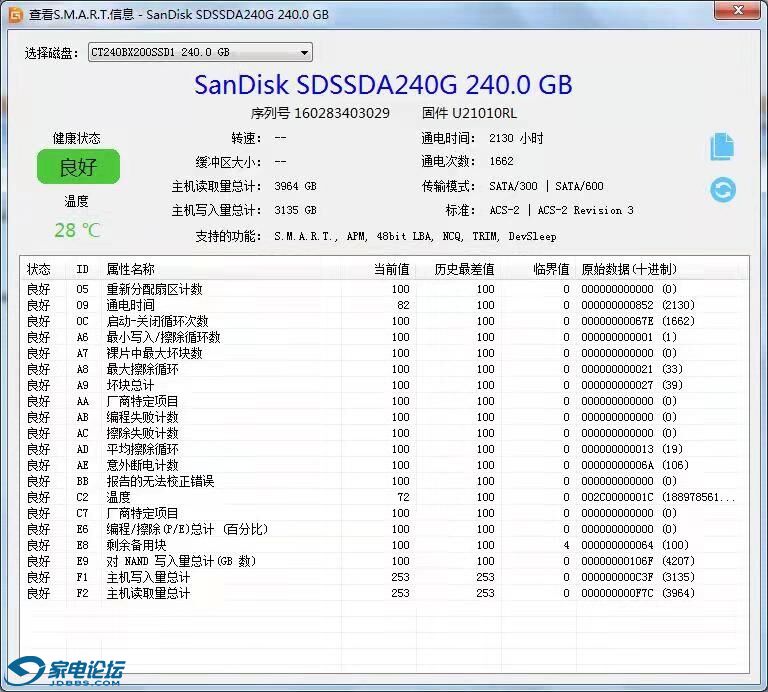Click the 状态 column header
The width and height of the screenshot is (768, 692).
click(38, 269)
